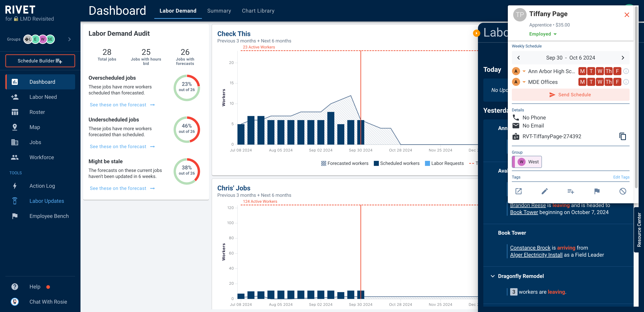Toggle Monday for Ann Arbor High School

[582, 71]
